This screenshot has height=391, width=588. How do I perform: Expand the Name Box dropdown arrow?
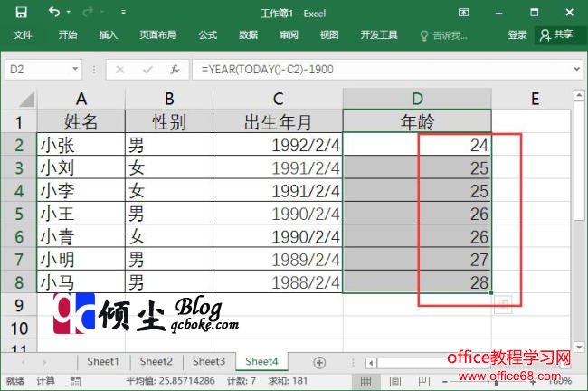pyautogui.click(x=75, y=69)
